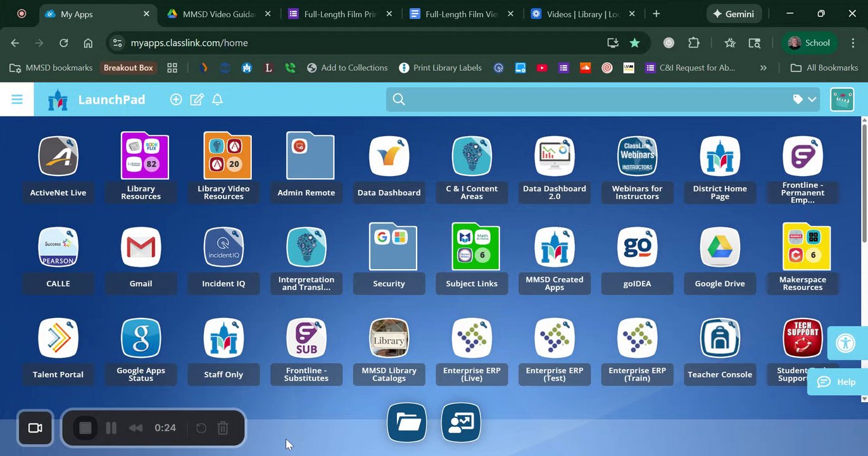Launch the Gmail app
Image resolution: width=868 pixels, height=456 pixels.
click(x=141, y=247)
